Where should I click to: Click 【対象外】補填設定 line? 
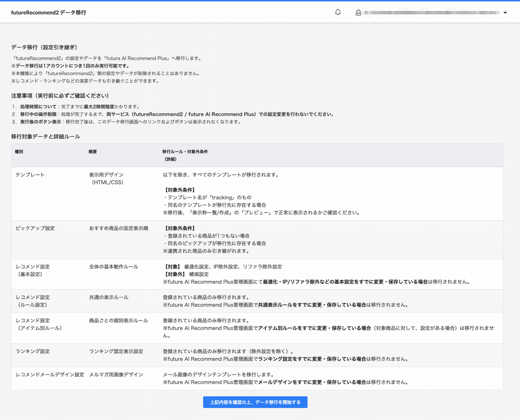(x=186, y=274)
